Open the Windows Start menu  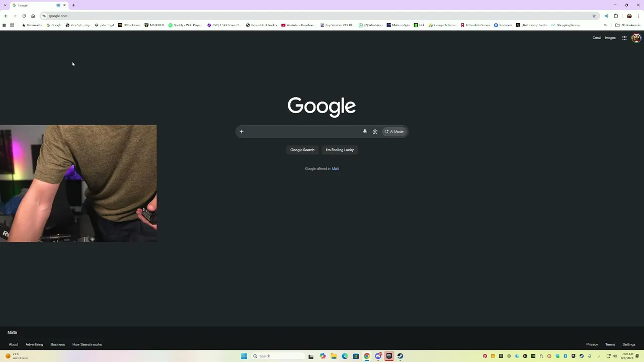[x=244, y=356]
